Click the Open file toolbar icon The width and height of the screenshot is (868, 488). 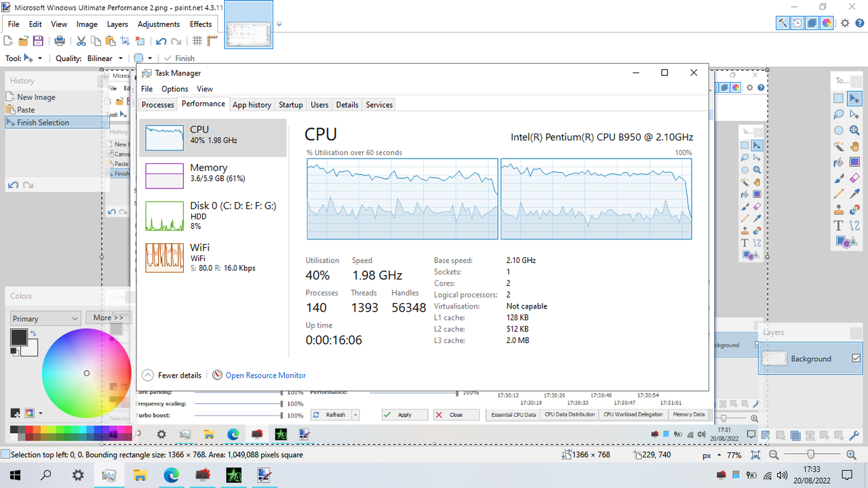(24, 41)
